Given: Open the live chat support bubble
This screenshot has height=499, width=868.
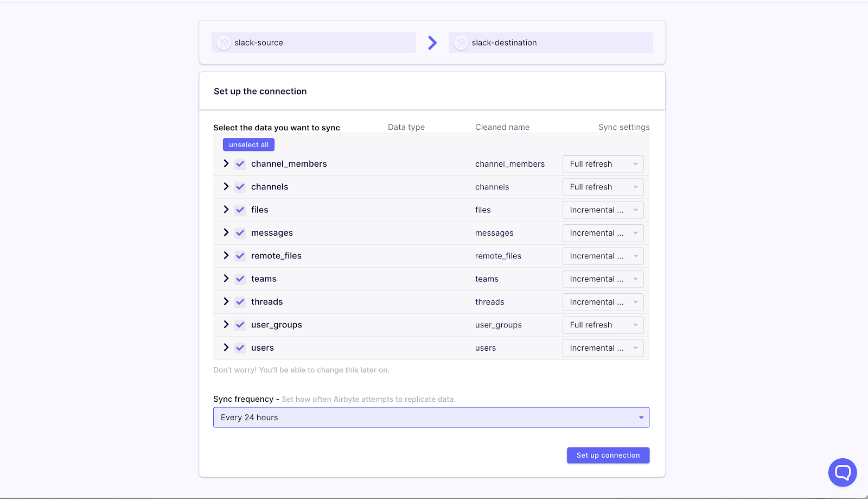Looking at the screenshot, I should 842,472.
